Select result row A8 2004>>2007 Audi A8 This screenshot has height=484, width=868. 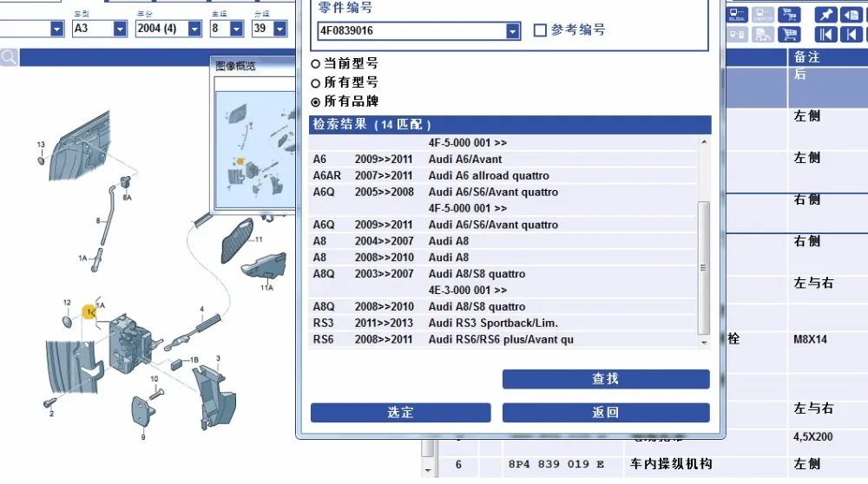coord(503,241)
